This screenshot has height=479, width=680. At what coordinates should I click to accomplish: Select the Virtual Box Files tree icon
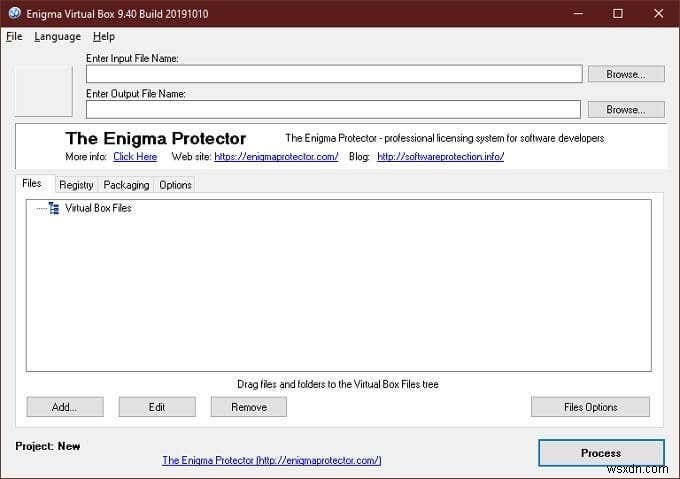coord(54,208)
